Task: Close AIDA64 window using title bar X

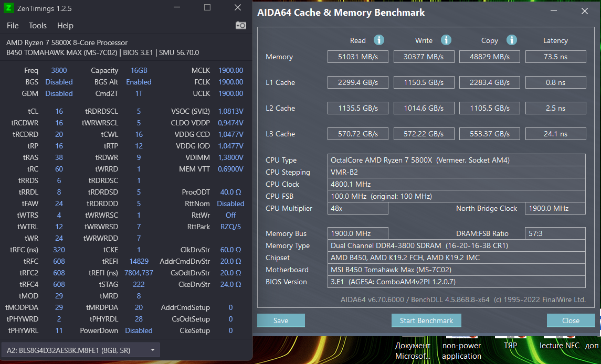Action: pyautogui.click(x=585, y=11)
